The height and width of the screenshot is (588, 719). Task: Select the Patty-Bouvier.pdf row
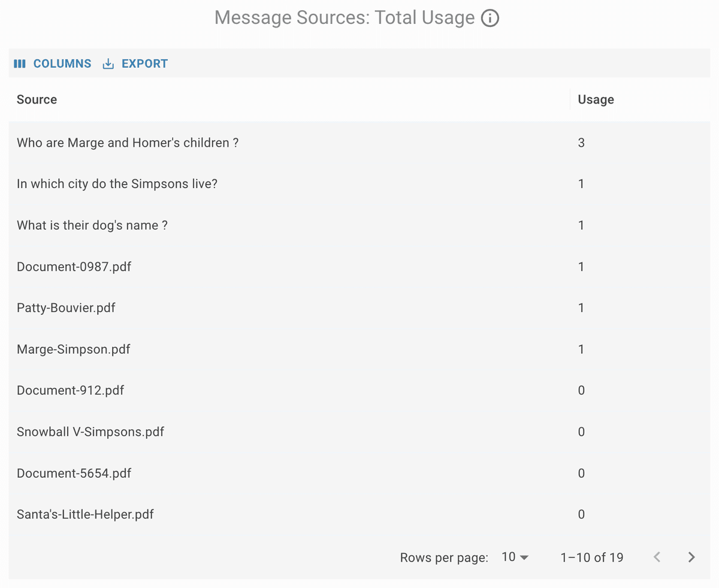(x=359, y=308)
